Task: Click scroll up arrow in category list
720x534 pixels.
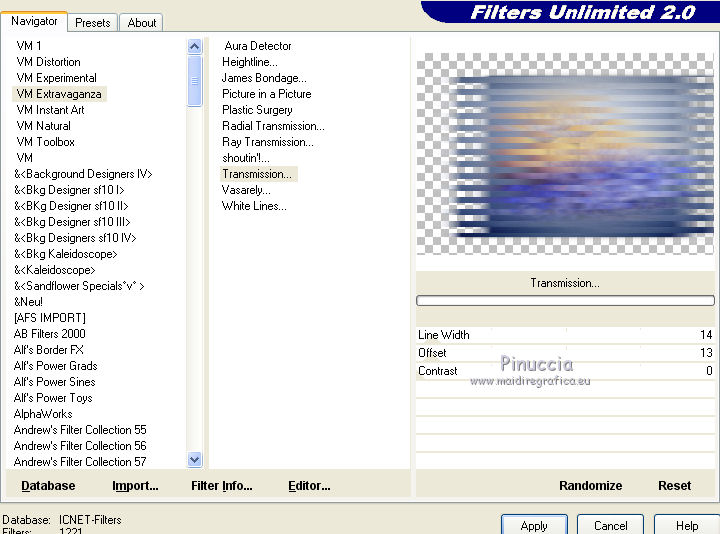Action: click(195, 46)
